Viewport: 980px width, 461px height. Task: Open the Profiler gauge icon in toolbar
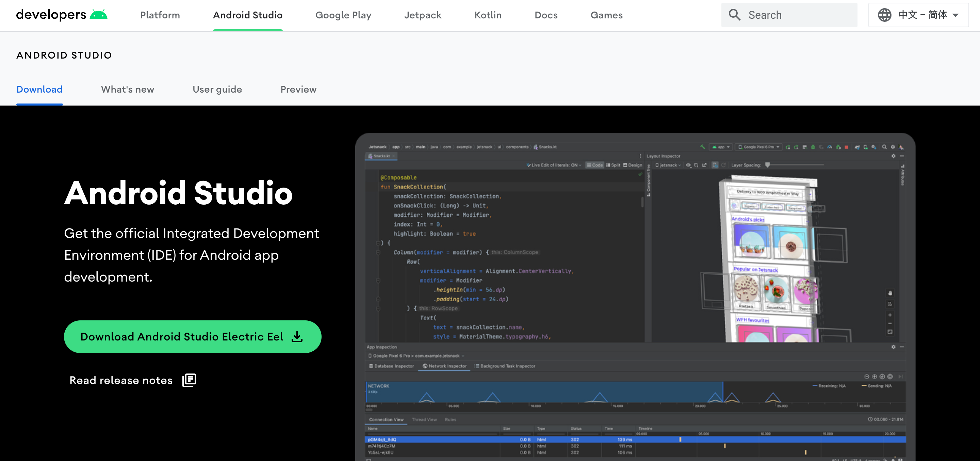(830, 147)
